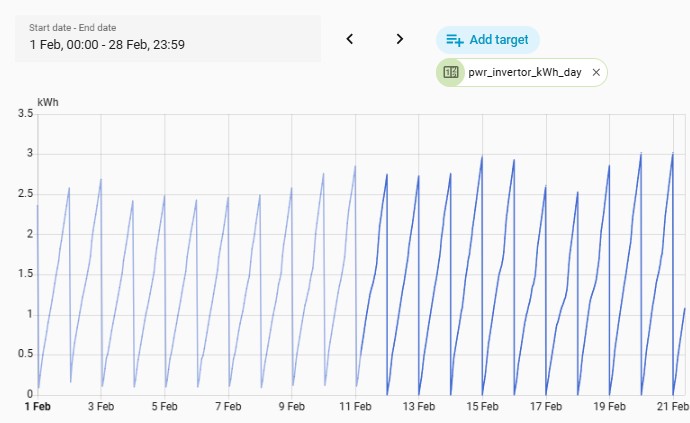Click the Add target button label
This screenshot has width=690, height=423.
click(498, 40)
